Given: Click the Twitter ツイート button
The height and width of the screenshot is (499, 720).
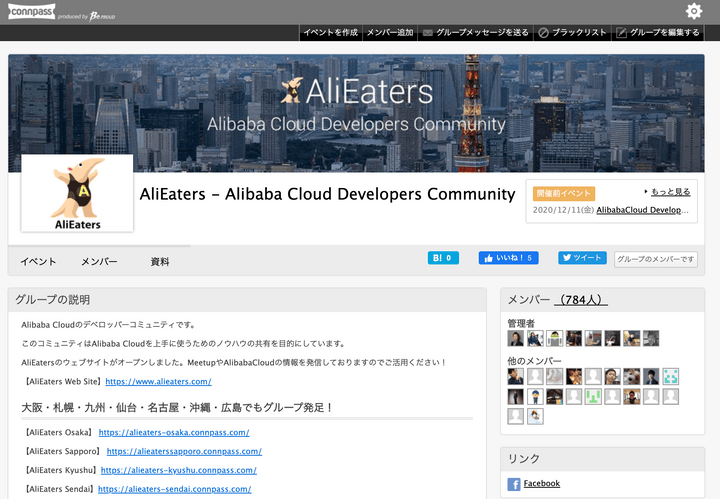Looking at the screenshot, I should pos(582,258).
